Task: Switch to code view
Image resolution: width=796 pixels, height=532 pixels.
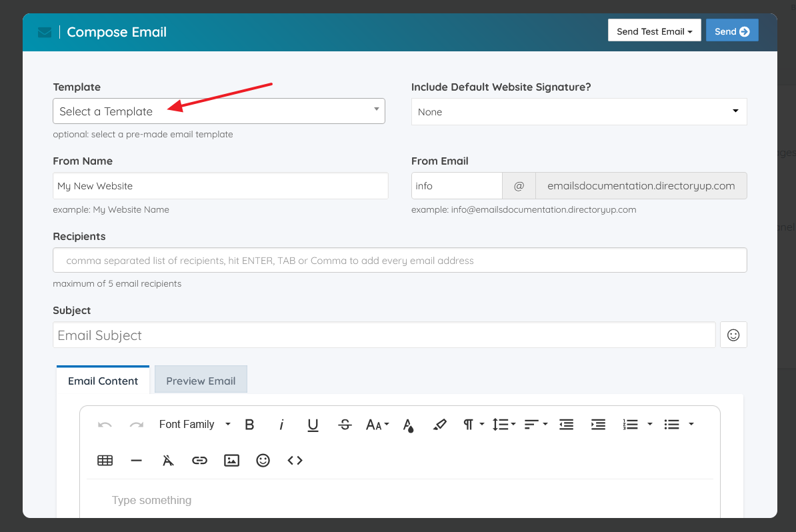Action: point(295,461)
